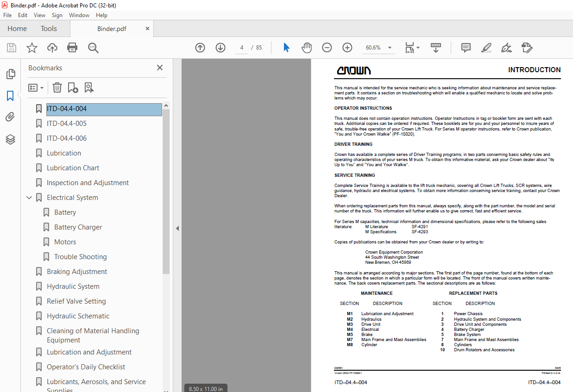Click the Save file icon
This screenshot has width=573, height=392.
click(x=12, y=48)
